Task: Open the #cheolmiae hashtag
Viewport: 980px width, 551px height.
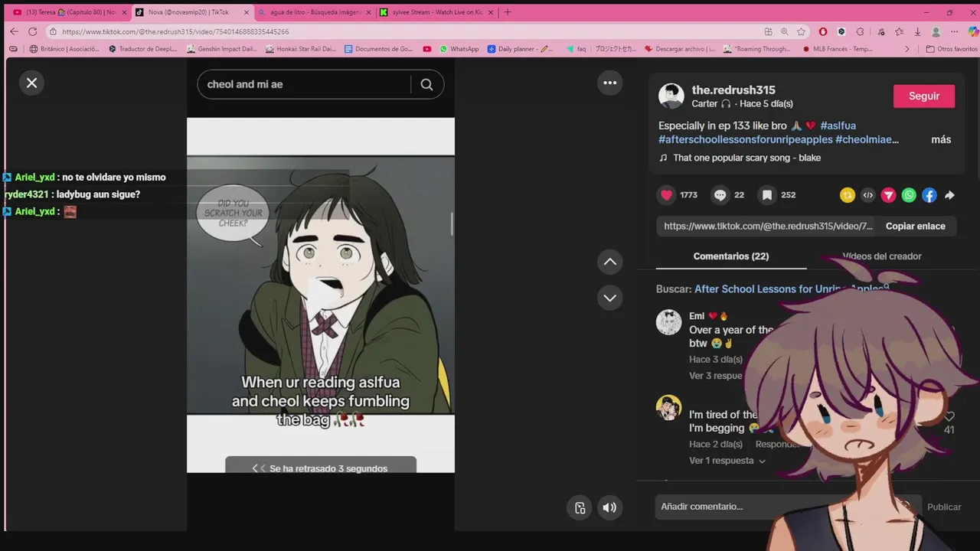Action: pos(867,139)
